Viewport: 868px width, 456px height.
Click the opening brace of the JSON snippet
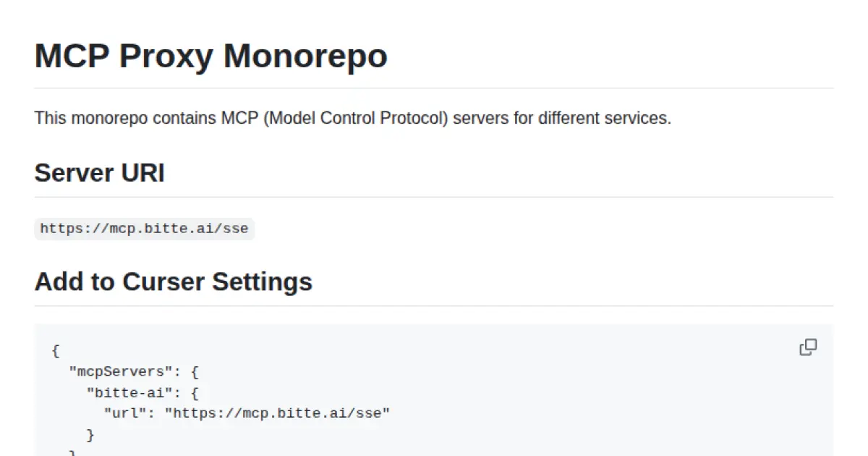(56, 351)
